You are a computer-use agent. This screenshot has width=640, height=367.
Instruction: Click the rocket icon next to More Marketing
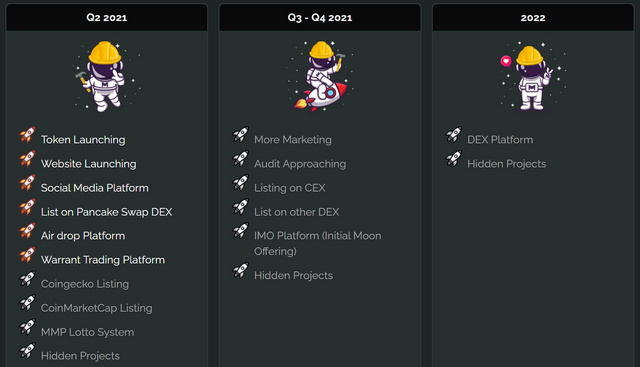point(240,135)
